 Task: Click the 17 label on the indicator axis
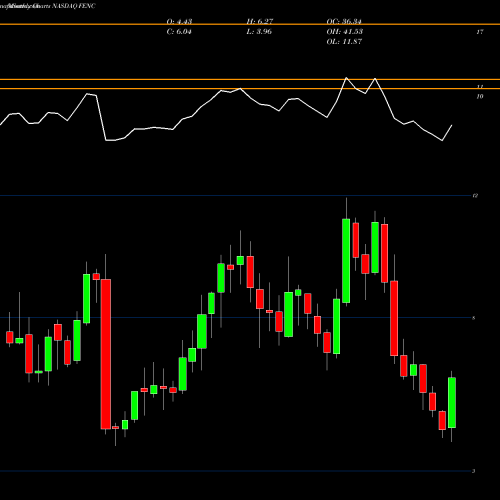pyautogui.click(x=480, y=32)
